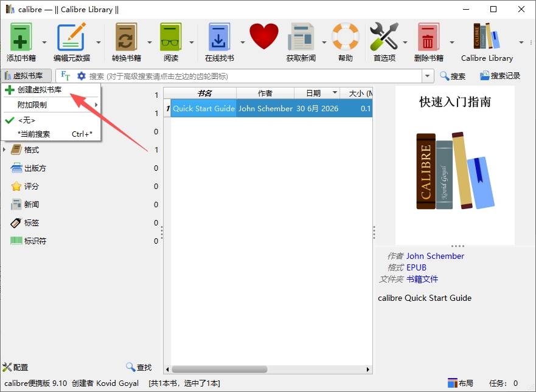The width and height of the screenshot is (536, 392).
Task: Click the advanced search gear icon
Action: [82, 76]
